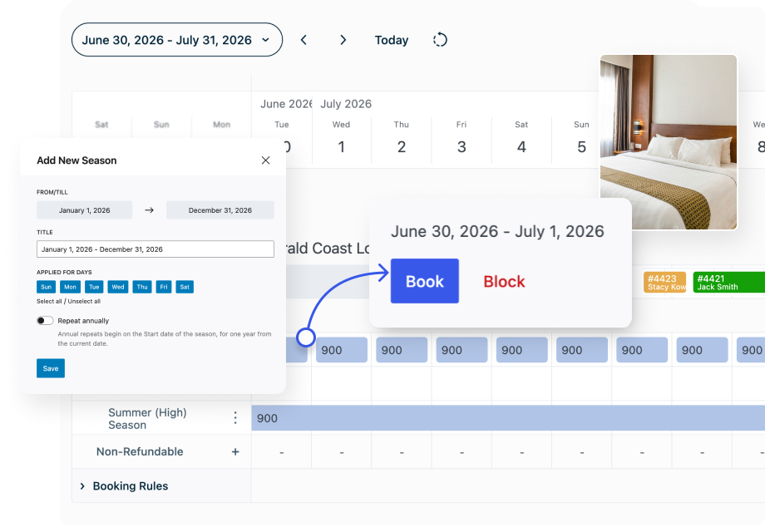
Task: Click the Summer season 900 rate bar
Action: click(x=508, y=418)
